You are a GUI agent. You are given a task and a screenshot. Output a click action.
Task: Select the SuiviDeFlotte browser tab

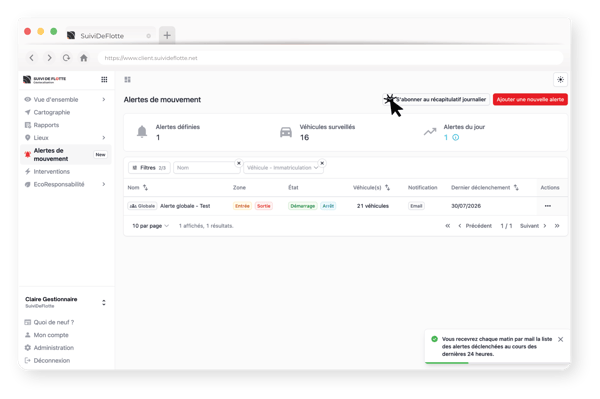[110, 36]
